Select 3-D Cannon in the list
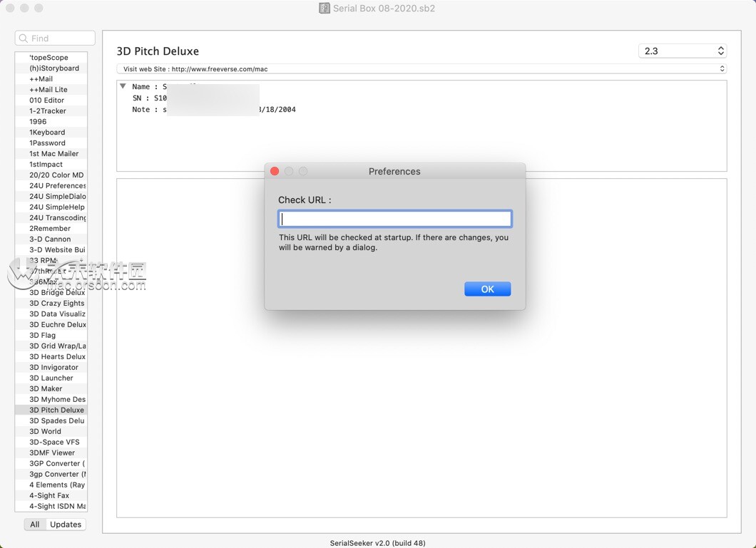Viewport: 756px width, 548px height. [x=51, y=239]
